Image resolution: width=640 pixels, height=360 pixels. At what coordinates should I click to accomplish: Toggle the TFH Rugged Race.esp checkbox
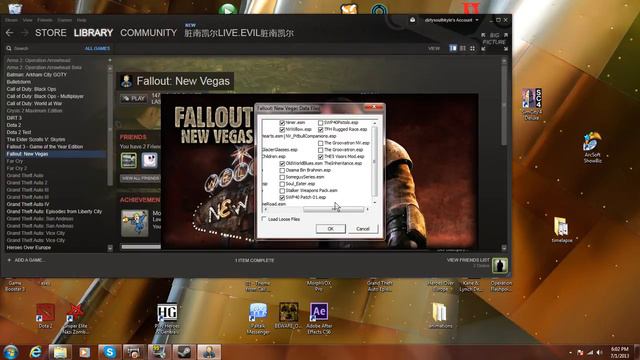coord(321,129)
